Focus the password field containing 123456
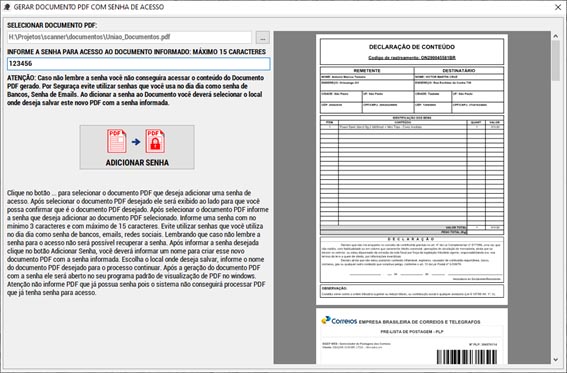This screenshot has width=567, height=373. pyautogui.click(x=138, y=64)
